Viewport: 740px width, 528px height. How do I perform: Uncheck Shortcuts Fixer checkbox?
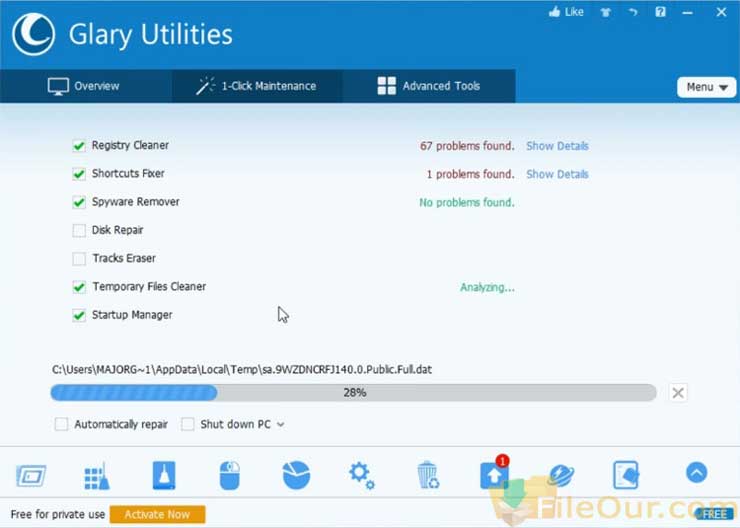[x=79, y=174]
